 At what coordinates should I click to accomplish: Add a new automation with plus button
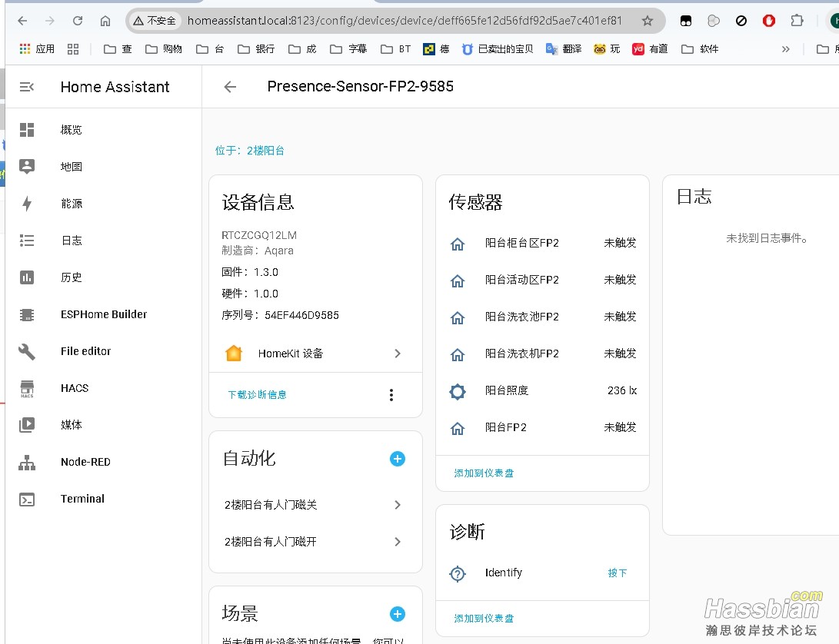click(397, 458)
